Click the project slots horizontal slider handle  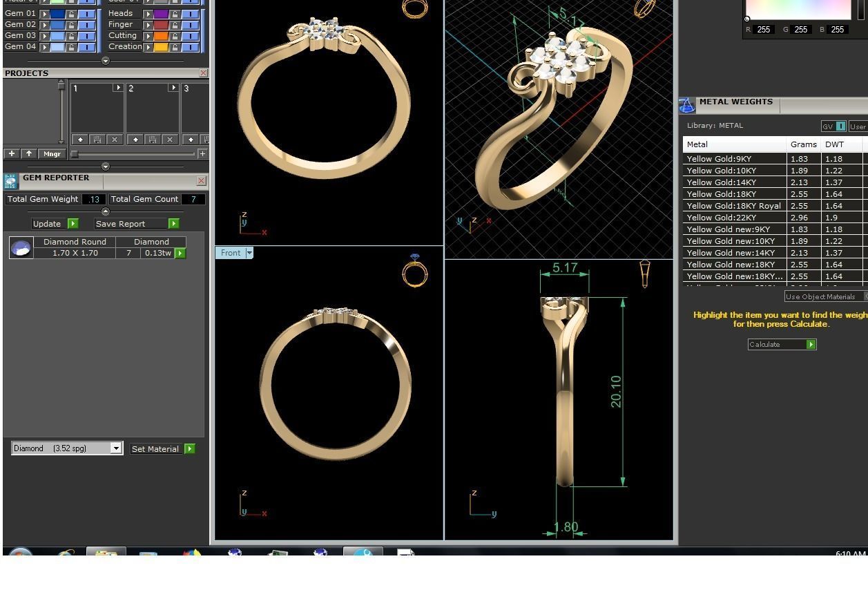75,154
